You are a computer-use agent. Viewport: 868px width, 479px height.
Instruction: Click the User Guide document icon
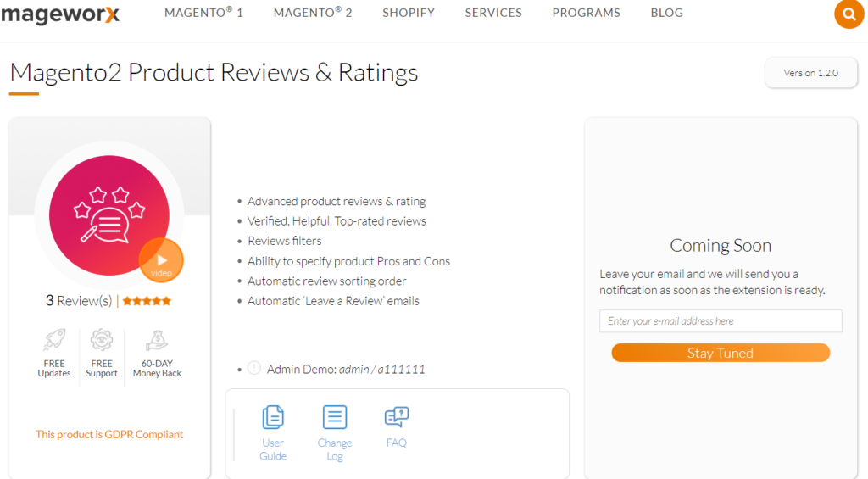273,417
